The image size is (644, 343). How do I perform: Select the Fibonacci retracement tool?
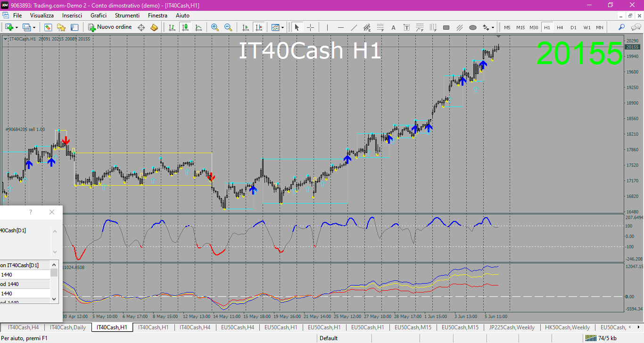(x=380, y=27)
